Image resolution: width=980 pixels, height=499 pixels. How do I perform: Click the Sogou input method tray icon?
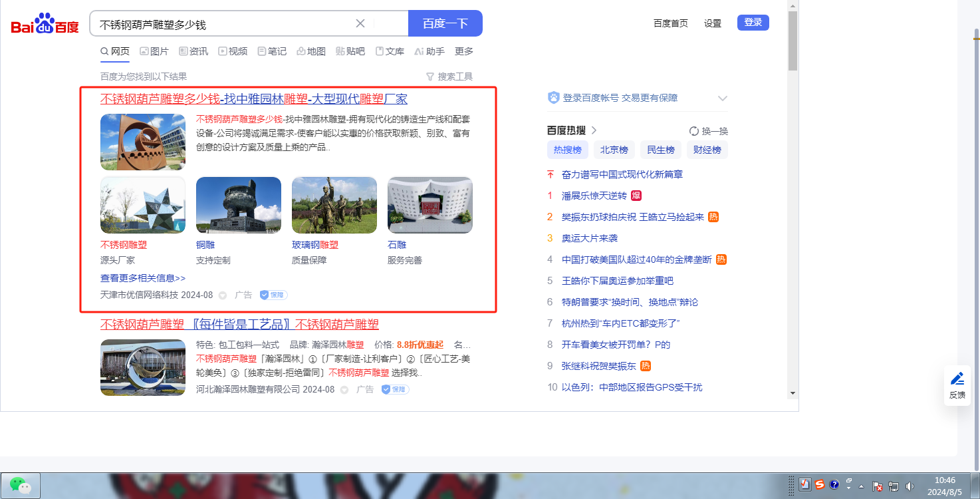pos(820,484)
